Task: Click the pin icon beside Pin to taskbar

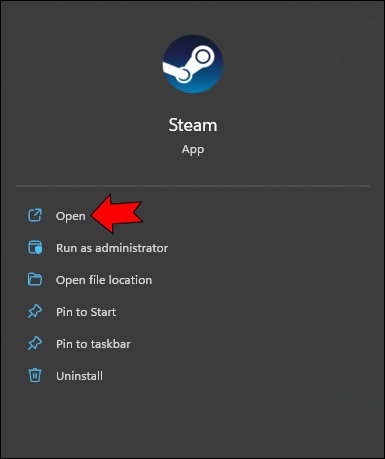Action: pyautogui.click(x=35, y=343)
